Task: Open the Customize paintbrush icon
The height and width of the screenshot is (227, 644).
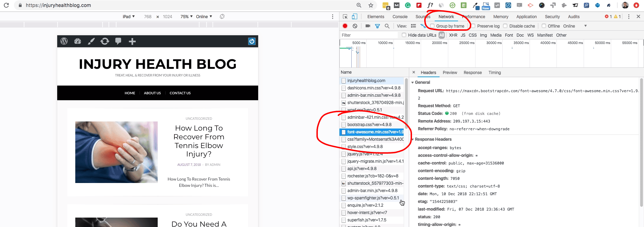Action: click(x=91, y=41)
